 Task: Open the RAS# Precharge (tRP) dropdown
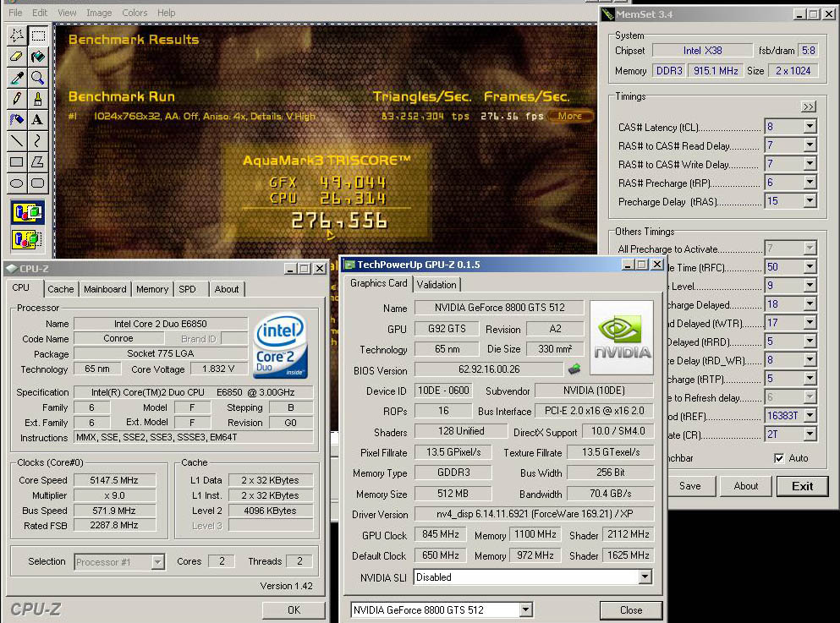tap(810, 183)
